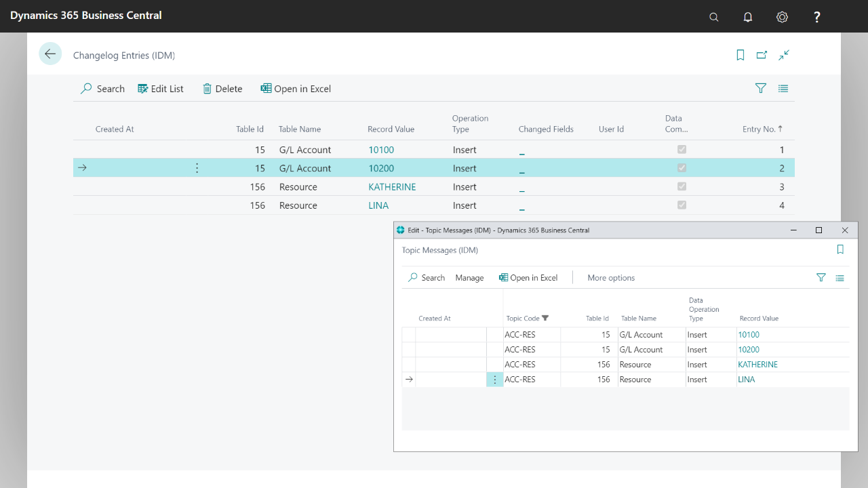Click the Data Operation Type column header
Image resolution: width=868 pixels, height=488 pixels.
[705, 309]
